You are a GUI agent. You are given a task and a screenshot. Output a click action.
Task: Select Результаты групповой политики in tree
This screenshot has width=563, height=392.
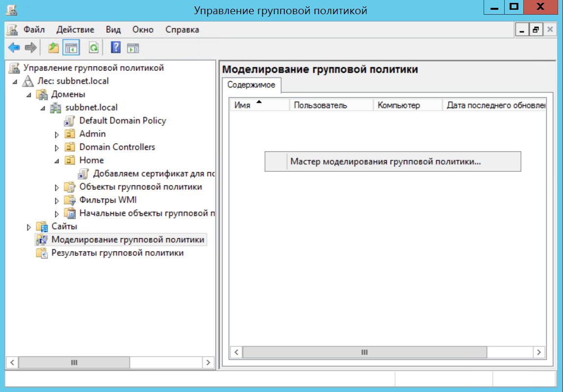coord(117,253)
